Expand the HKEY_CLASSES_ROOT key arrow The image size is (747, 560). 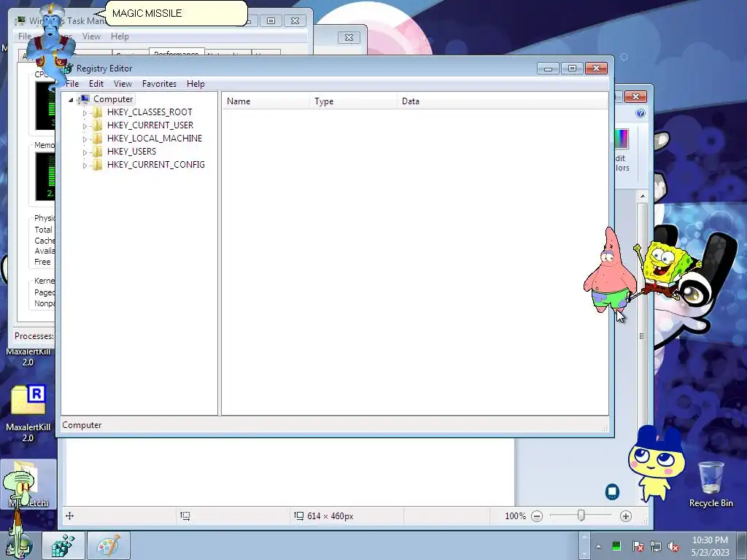(x=85, y=113)
